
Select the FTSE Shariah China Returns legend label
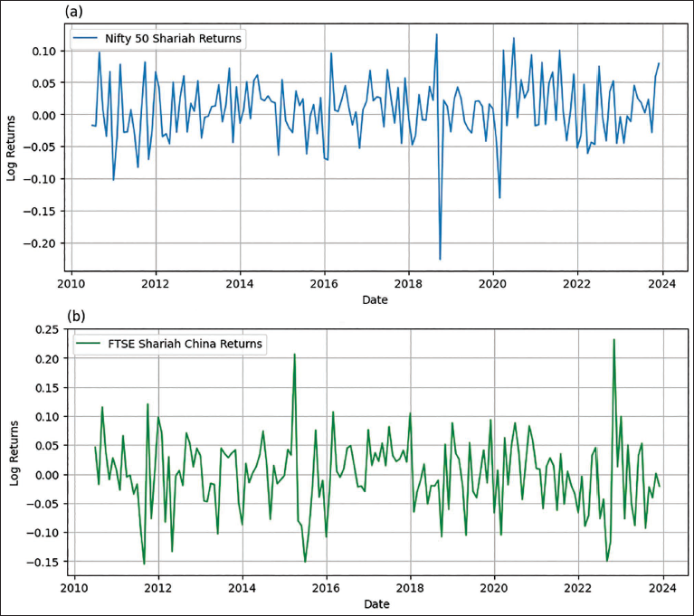185,344
